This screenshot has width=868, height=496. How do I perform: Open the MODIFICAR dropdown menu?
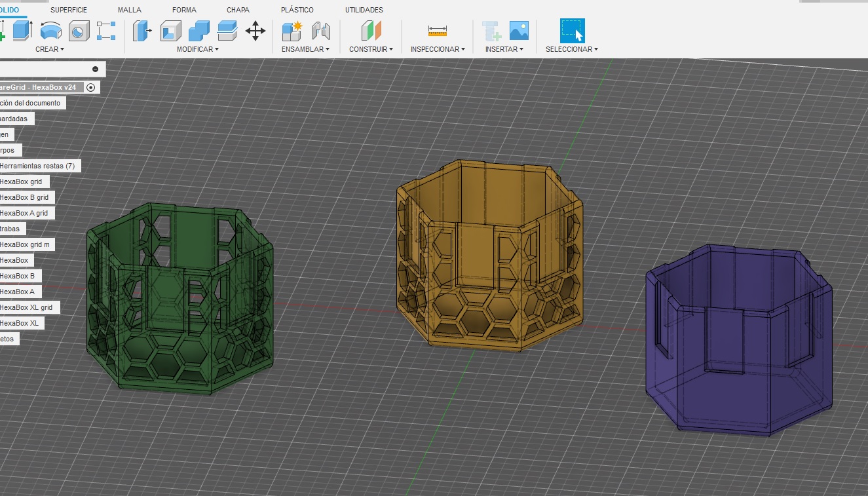point(198,49)
